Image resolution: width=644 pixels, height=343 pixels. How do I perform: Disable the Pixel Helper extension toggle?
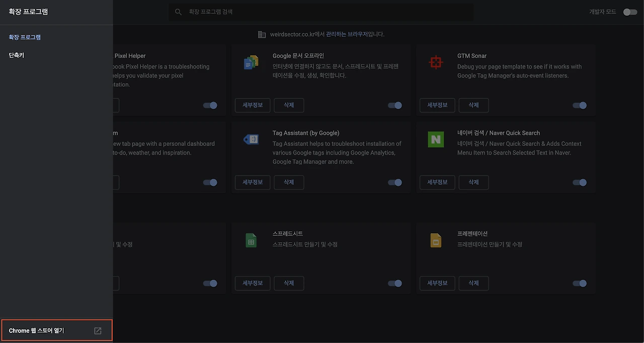pyautogui.click(x=210, y=105)
